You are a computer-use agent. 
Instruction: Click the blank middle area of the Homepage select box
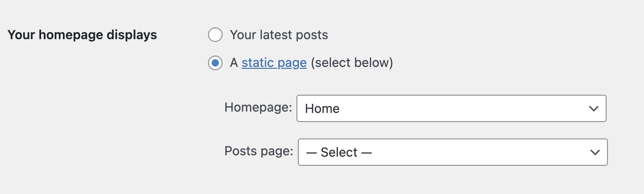pyautogui.click(x=456, y=108)
